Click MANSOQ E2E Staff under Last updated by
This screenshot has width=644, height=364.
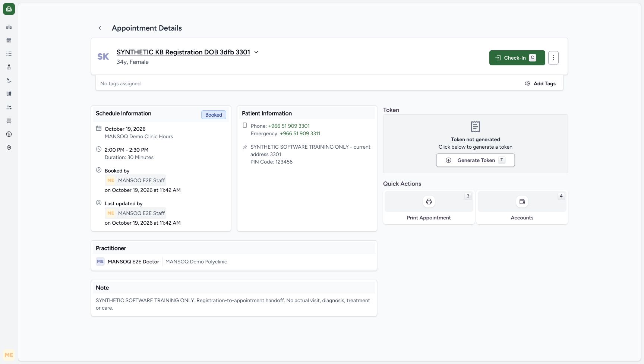coord(136,213)
